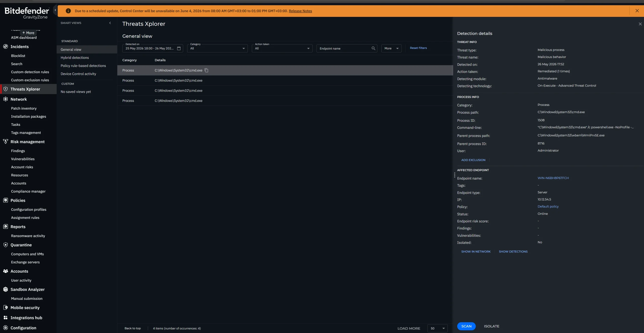Viewport: 644px width, 333px height.
Task: Open Computers and VMs quarantine
Action: click(27, 254)
